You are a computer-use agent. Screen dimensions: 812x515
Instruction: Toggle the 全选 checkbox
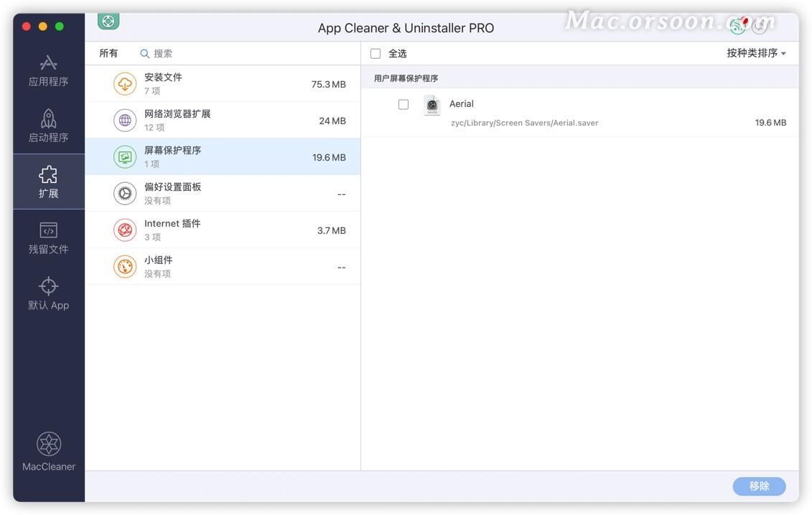tap(375, 52)
